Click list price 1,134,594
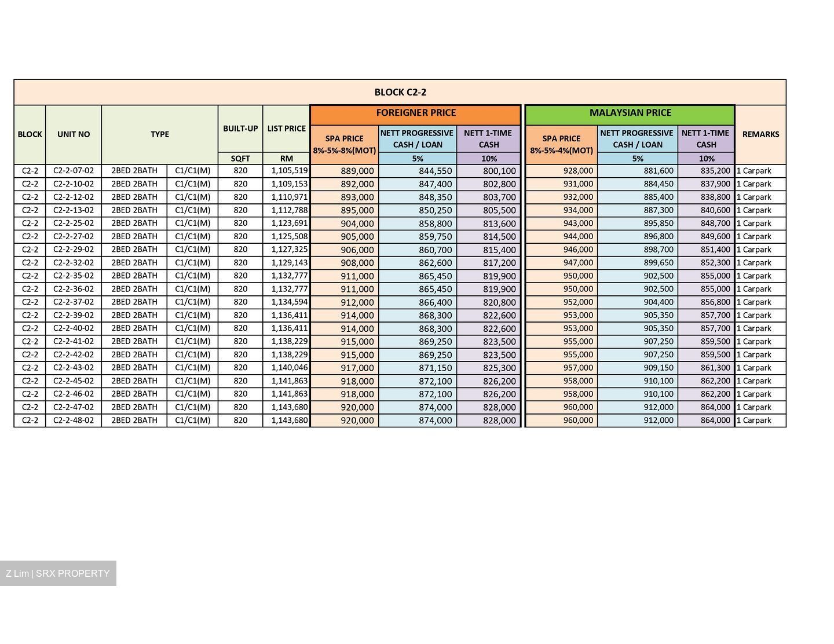 point(290,302)
